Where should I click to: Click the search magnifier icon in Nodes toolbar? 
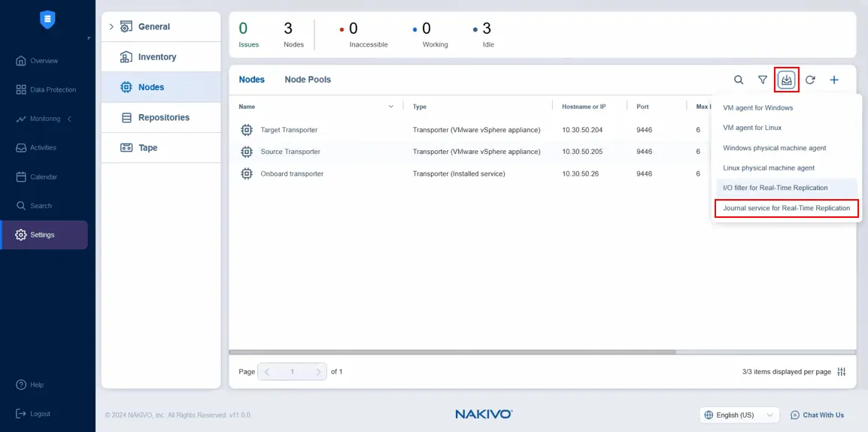(x=739, y=80)
